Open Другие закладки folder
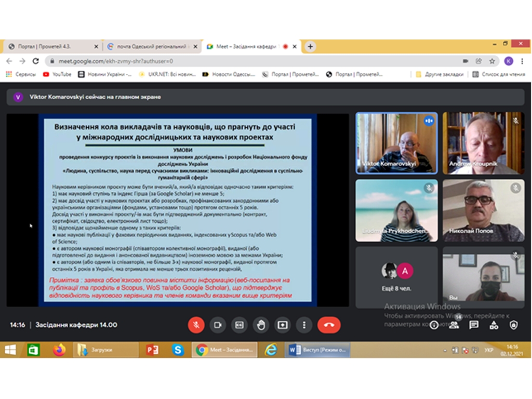 click(440, 74)
